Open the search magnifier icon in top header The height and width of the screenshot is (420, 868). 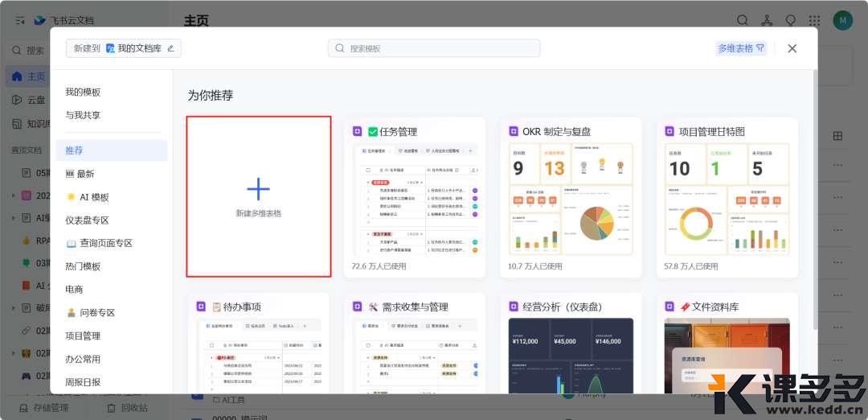tap(743, 21)
